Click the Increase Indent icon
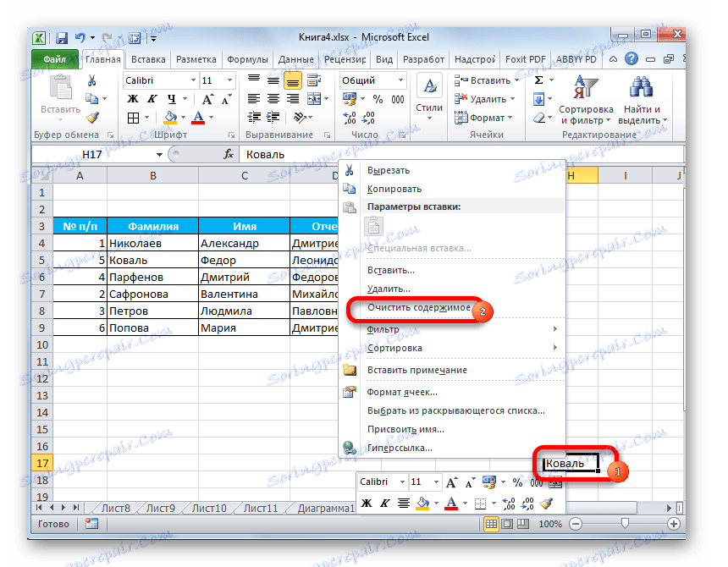The width and height of the screenshot is (728, 567). (x=273, y=118)
